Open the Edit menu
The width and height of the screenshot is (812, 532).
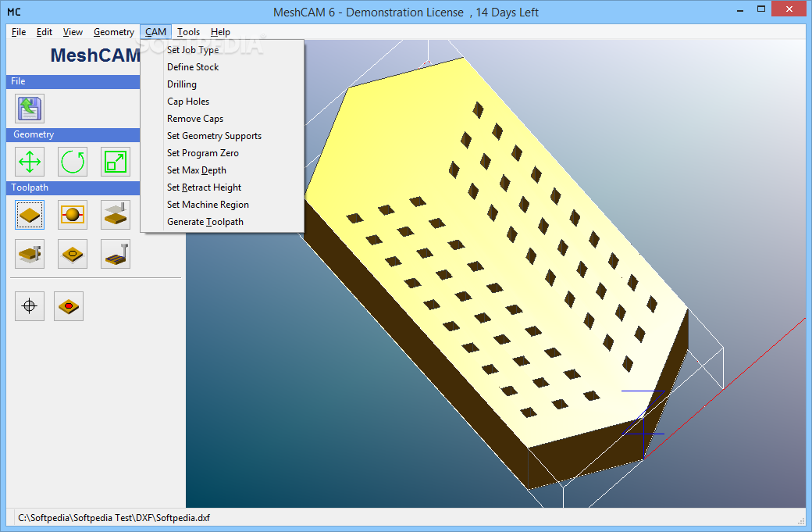click(44, 32)
